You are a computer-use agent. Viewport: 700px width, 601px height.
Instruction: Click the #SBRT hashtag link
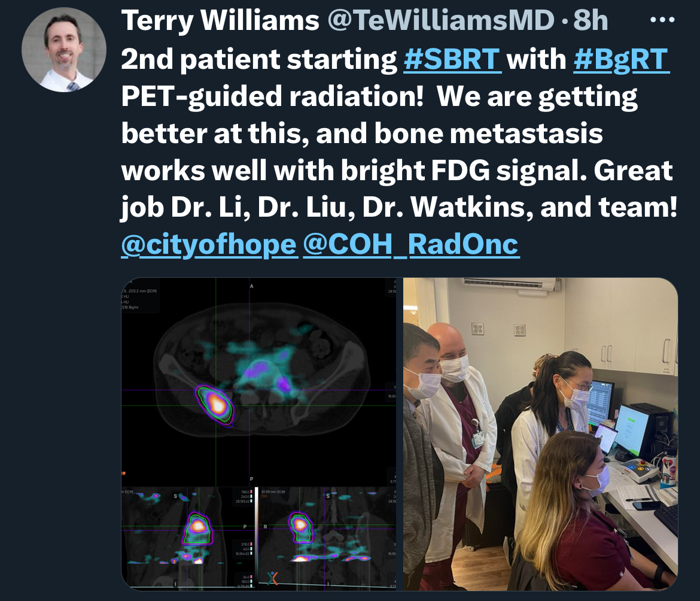pyautogui.click(x=452, y=59)
